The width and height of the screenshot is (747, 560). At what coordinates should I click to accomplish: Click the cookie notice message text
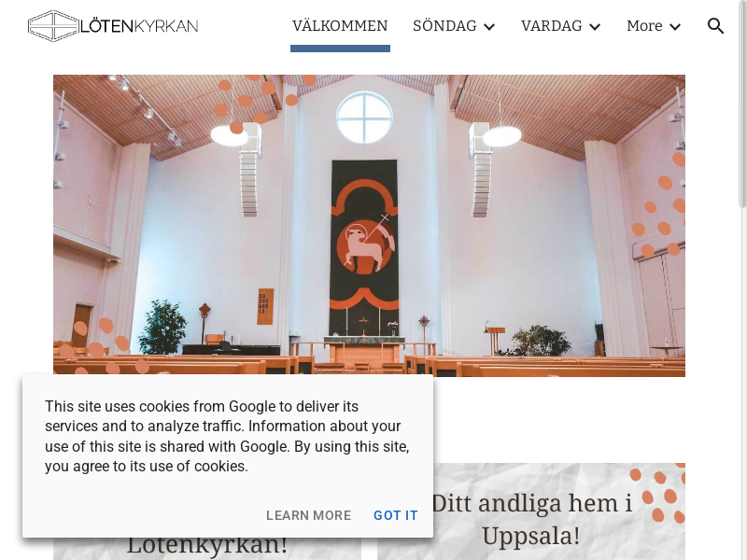[x=227, y=436]
